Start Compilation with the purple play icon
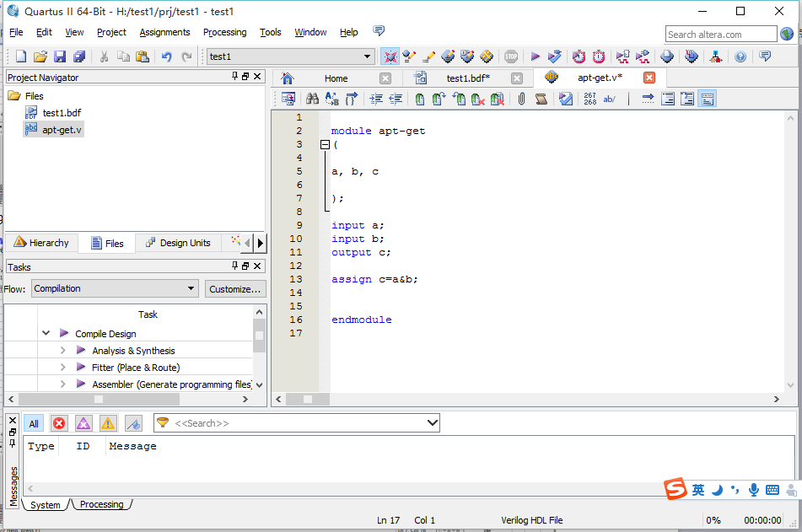 point(535,56)
